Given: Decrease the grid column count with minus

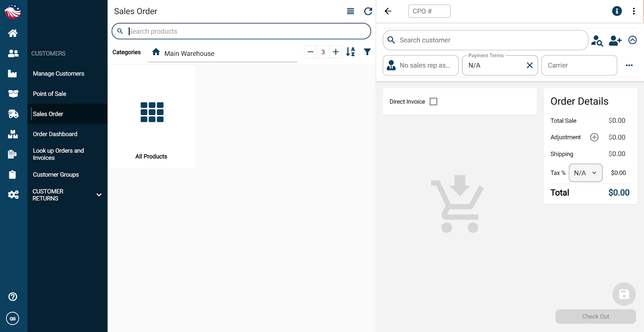Looking at the screenshot, I should pos(310,52).
